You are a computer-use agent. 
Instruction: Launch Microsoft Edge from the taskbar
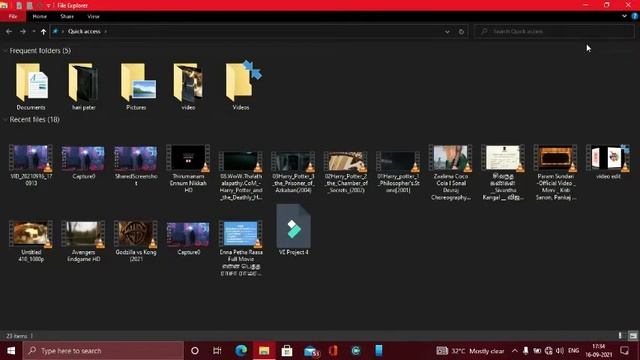pyautogui.click(x=241, y=351)
